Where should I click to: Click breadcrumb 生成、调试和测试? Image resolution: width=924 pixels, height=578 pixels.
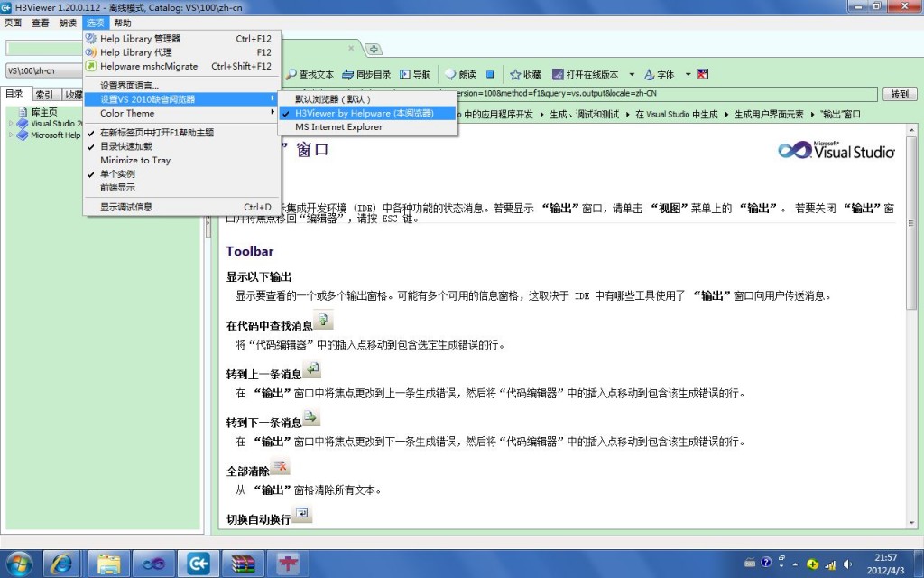584,115
